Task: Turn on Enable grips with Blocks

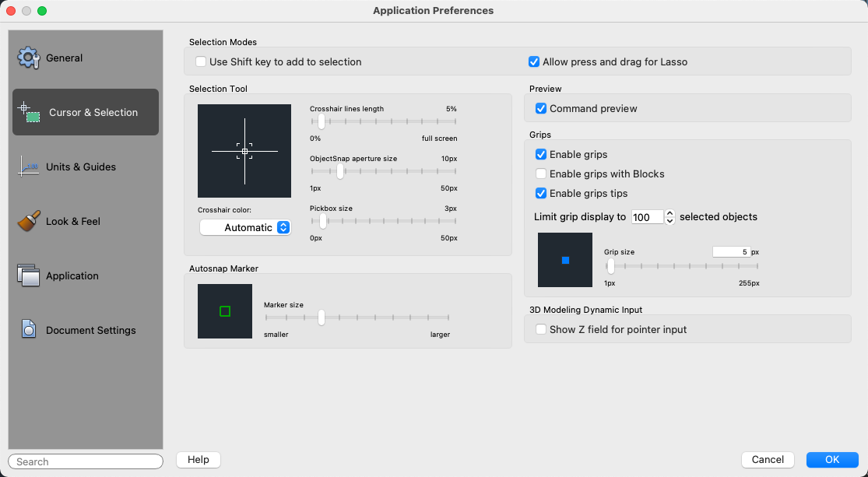Action: (x=541, y=174)
